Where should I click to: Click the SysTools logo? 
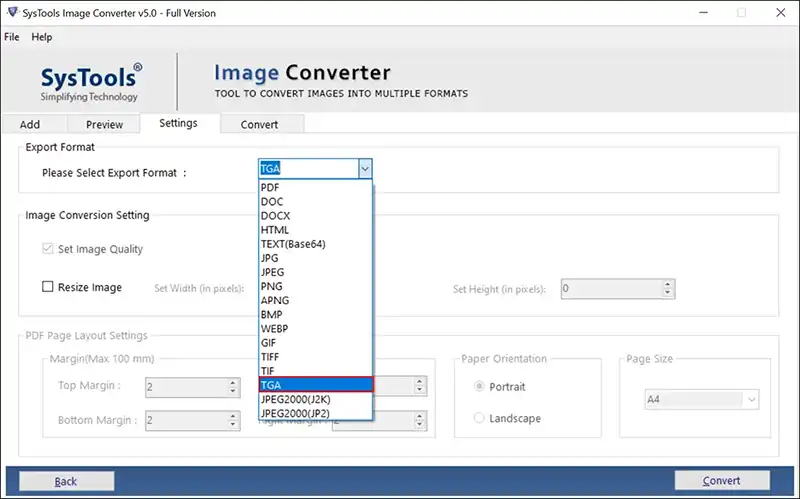pyautogui.click(x=90, y=83)
